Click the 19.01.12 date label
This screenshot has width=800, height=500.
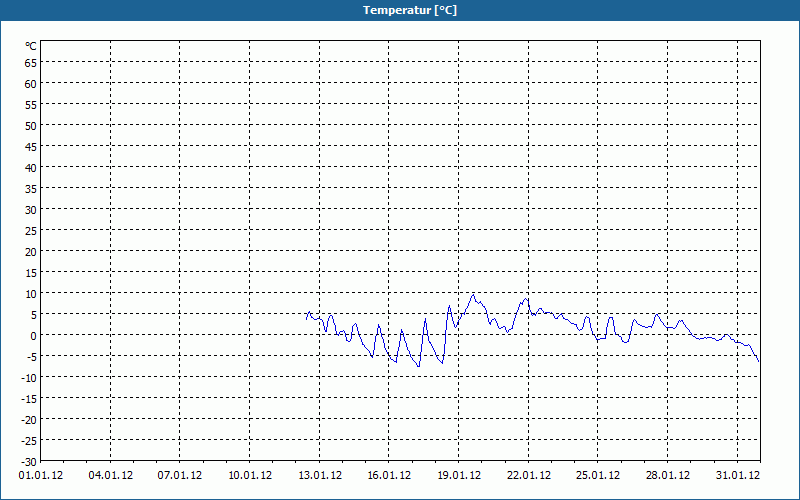(x=459, y=476)
